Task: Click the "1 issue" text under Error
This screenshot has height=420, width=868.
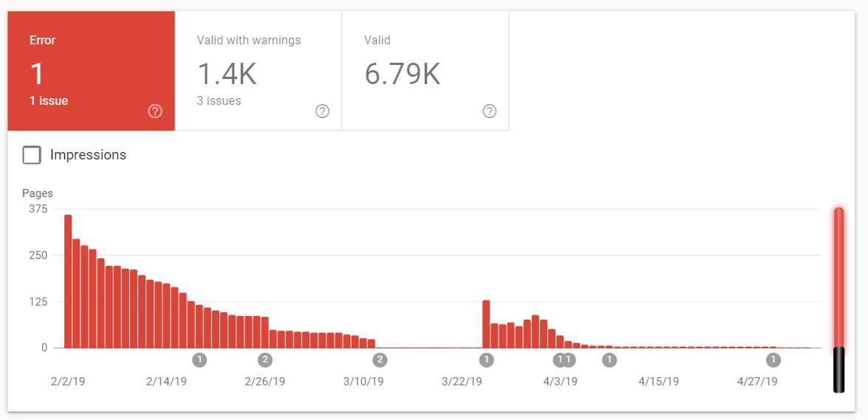Action: coord(49,101)
